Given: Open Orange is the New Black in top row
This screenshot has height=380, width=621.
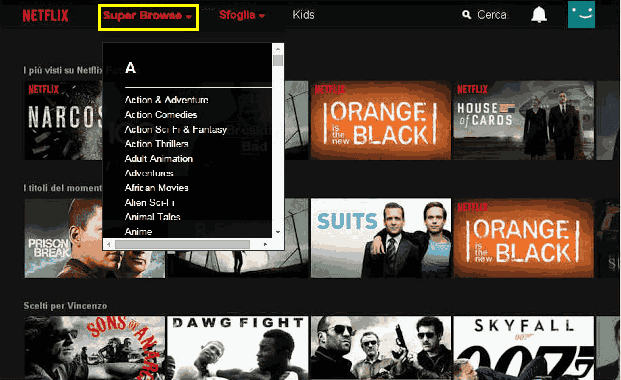Looking at the screenshot, I should point(381,120).
